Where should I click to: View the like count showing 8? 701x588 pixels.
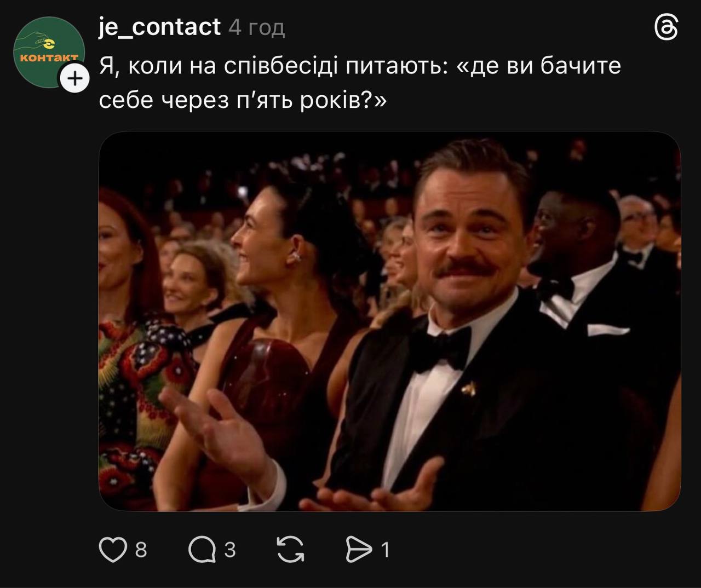[x=141, y=550]
